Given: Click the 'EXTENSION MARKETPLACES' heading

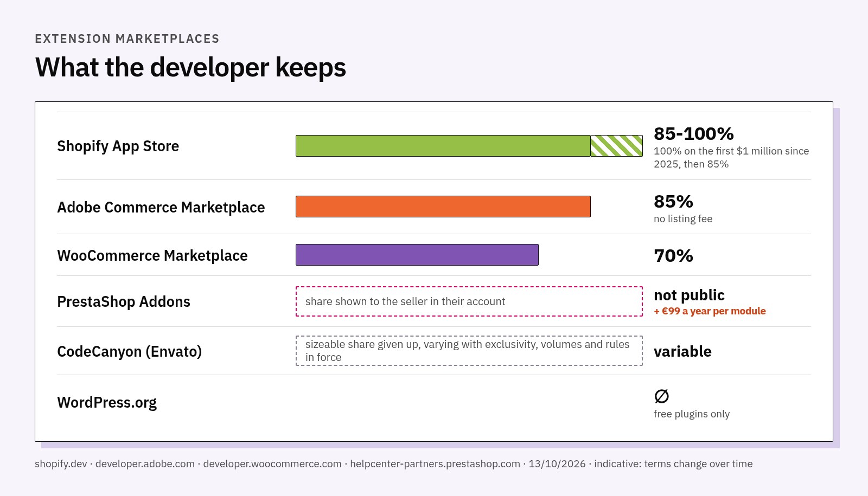Looking at the screenshot, I should point(127,38).
